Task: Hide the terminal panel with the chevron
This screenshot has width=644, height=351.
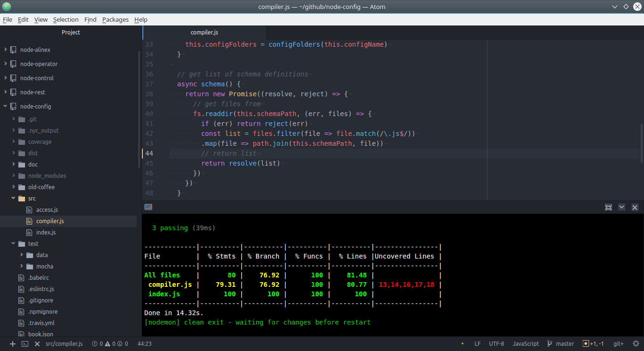Action: point(621,207)
